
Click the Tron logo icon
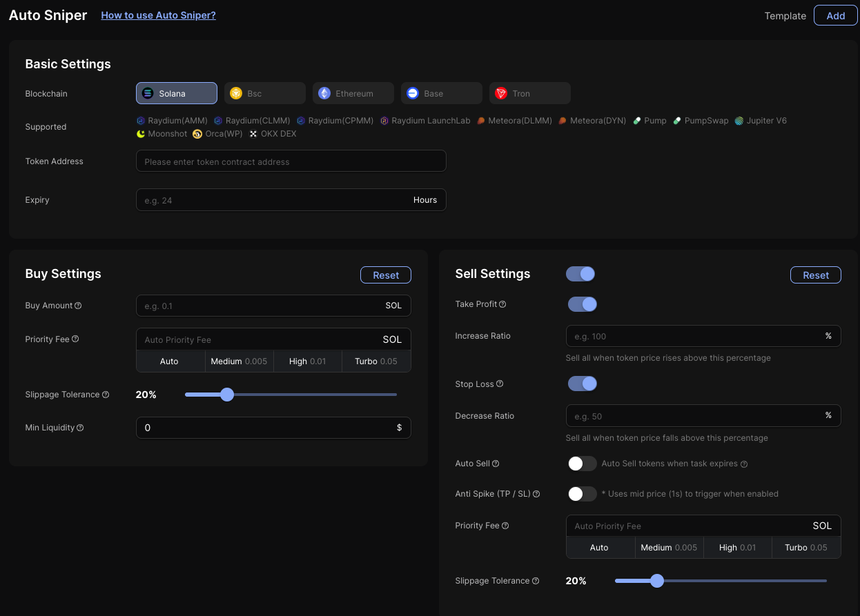point(500,93)
